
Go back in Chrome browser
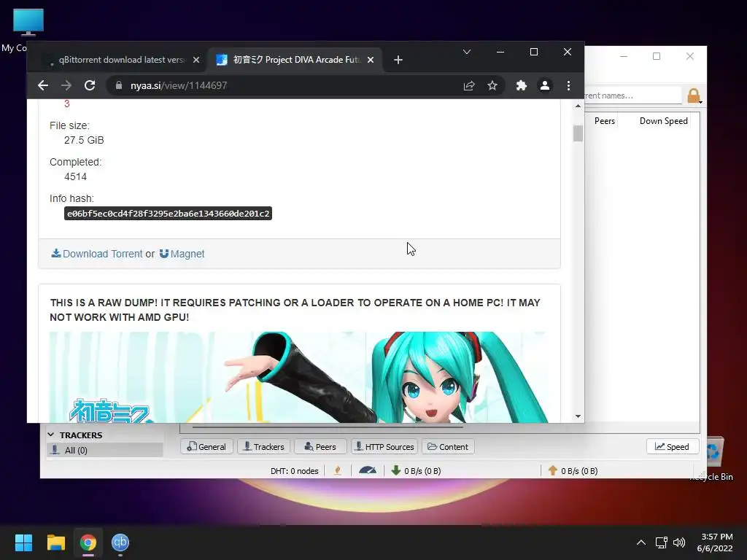click(x=43, y=86)
